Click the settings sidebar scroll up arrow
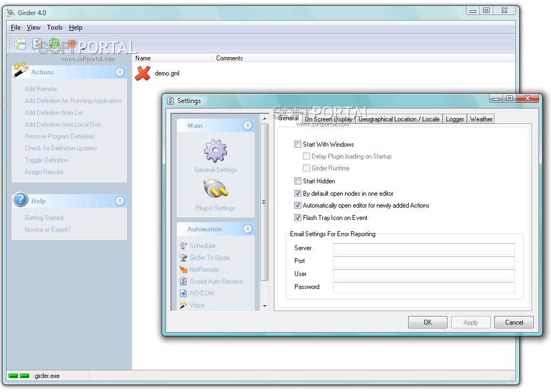Viewport: 551px width, 392px height. [265, 119]
